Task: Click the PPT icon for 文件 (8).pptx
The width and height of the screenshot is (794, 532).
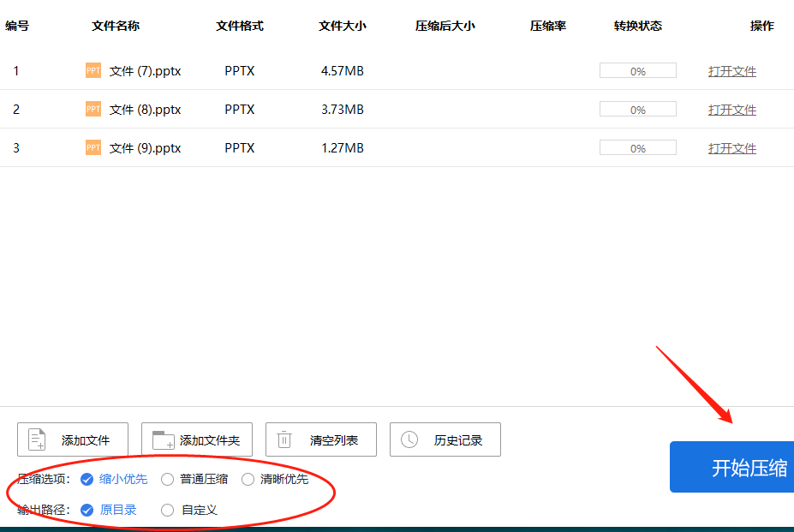Action: pyautogui.click(x=93, y=109)
